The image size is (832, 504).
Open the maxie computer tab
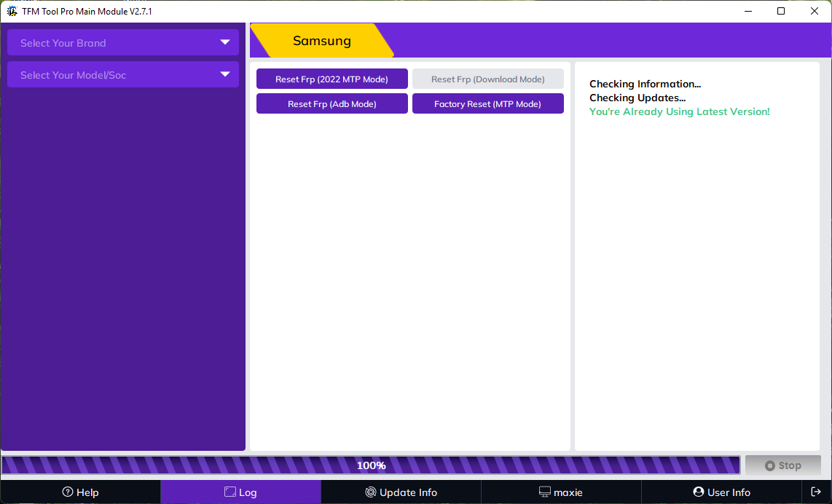click(561, 492)
